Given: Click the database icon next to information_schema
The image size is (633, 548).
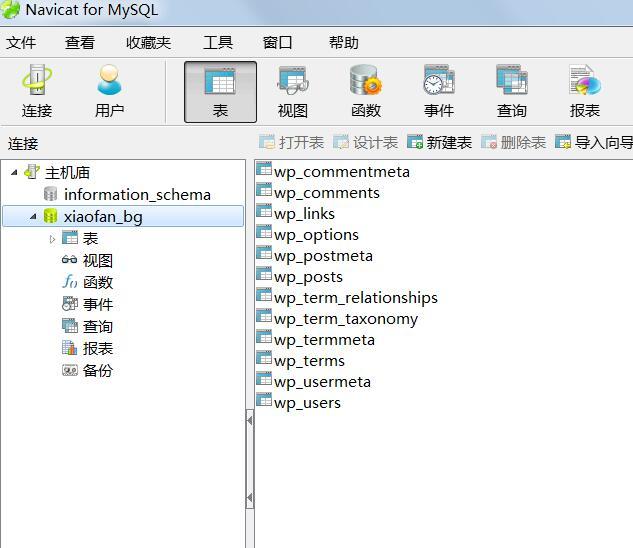Looking at the screenshot, I should coord(50,194).
